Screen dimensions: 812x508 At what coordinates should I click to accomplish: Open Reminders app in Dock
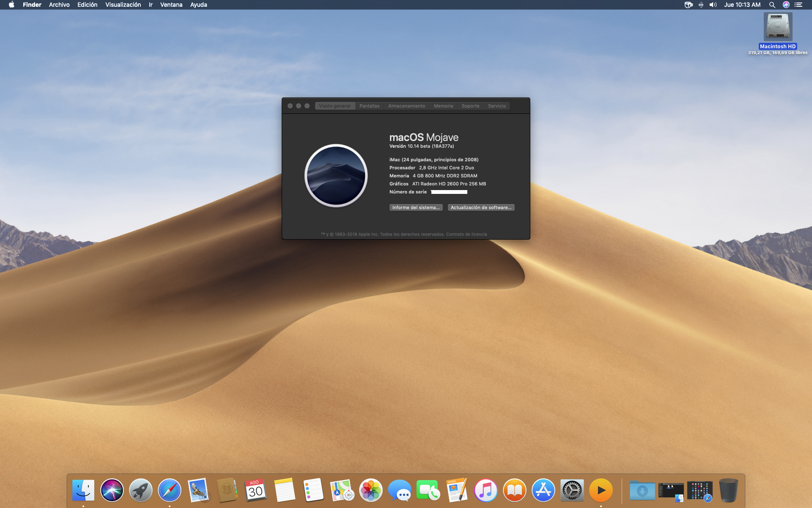313,490
